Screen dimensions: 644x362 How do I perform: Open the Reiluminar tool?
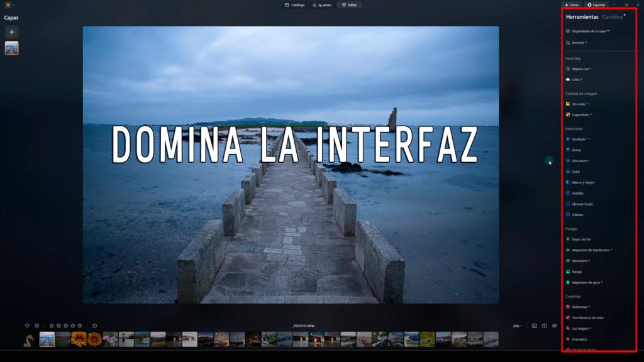[578, 307]
